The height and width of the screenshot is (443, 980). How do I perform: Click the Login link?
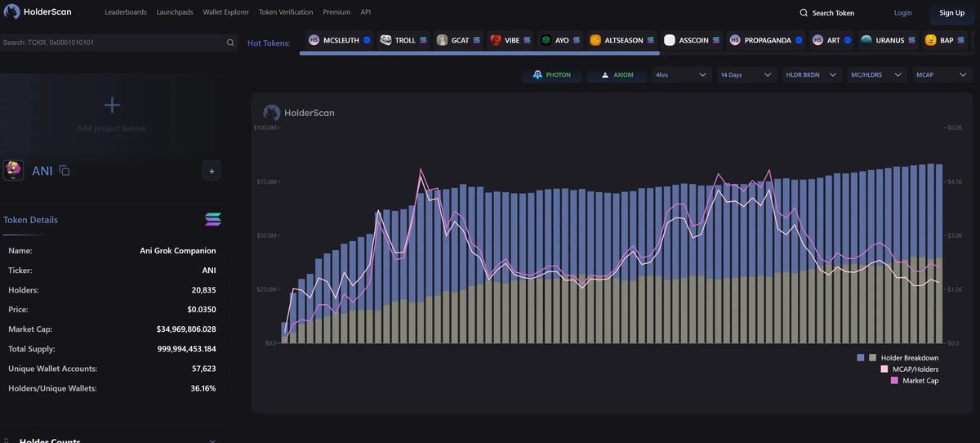[903, 13]
